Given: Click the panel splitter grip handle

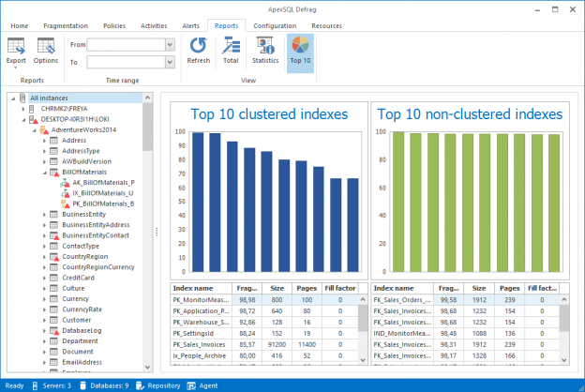Looking at the screenshot, I should tap(157, 232).
